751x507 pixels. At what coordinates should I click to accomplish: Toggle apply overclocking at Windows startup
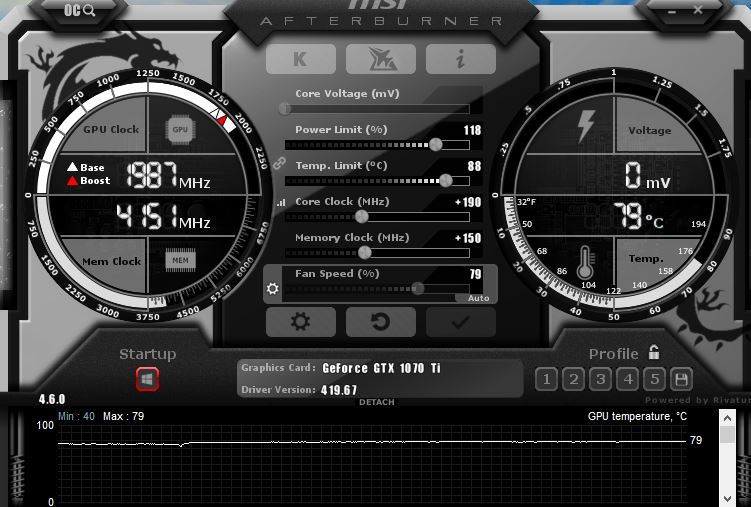point(147,380)
